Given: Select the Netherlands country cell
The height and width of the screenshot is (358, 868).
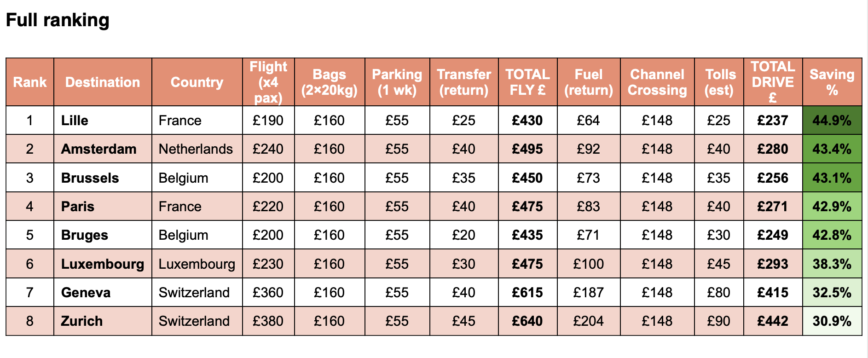Looking at the screenshot, I should (197, 149).
